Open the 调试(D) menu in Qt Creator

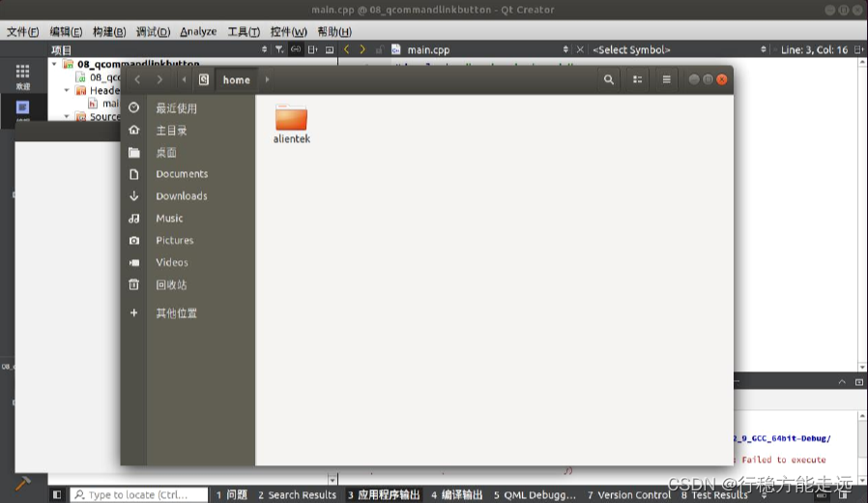pos(153,32)
